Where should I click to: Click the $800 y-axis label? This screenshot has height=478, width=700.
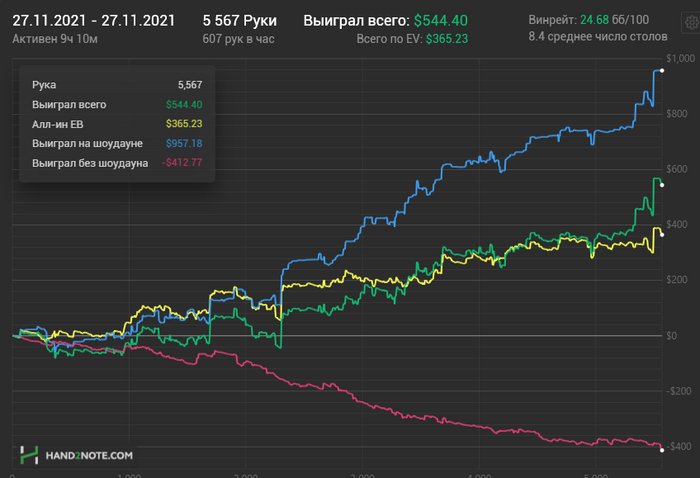[x=677, y=114]
